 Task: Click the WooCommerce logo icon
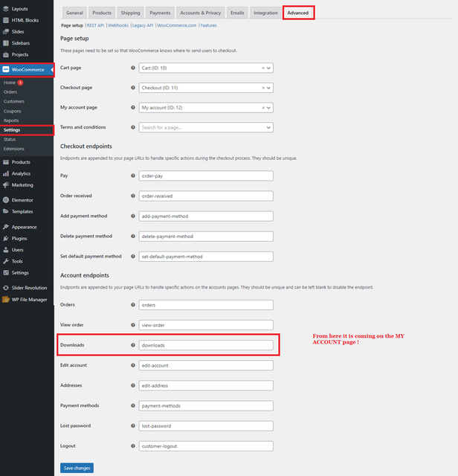coord(6,69)
